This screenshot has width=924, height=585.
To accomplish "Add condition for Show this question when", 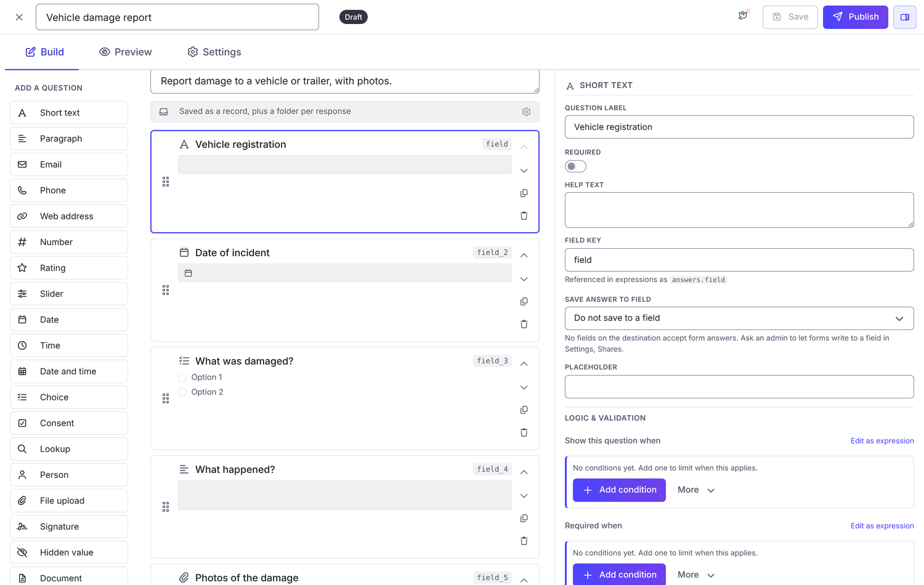I will click(619, 490).
